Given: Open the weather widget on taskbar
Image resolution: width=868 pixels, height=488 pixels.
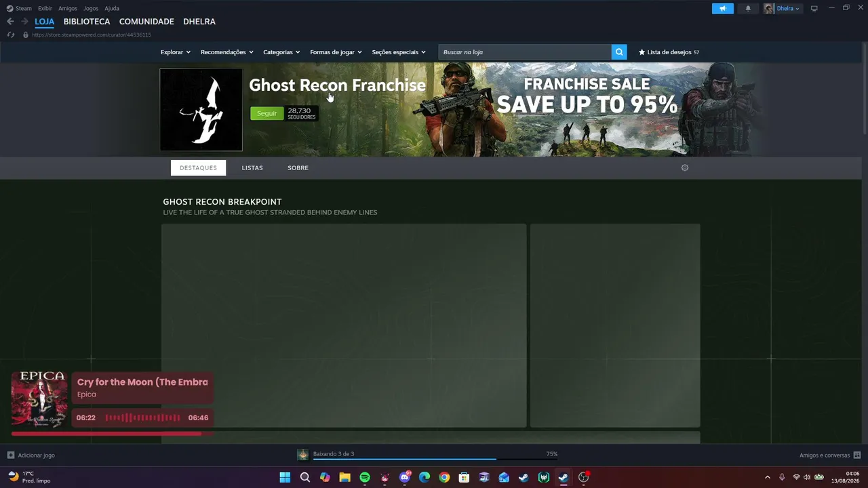Looking at the screenshot, I should pos(30,477).
